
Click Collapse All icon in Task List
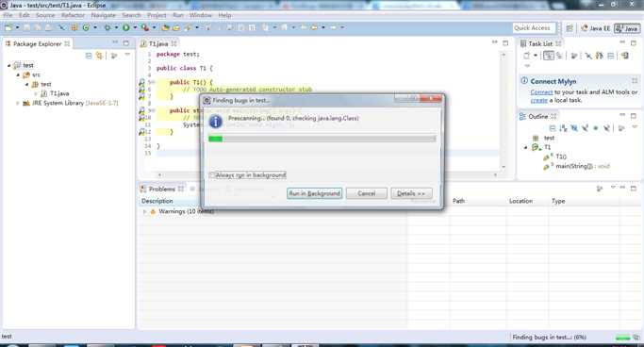click(611, 56)
